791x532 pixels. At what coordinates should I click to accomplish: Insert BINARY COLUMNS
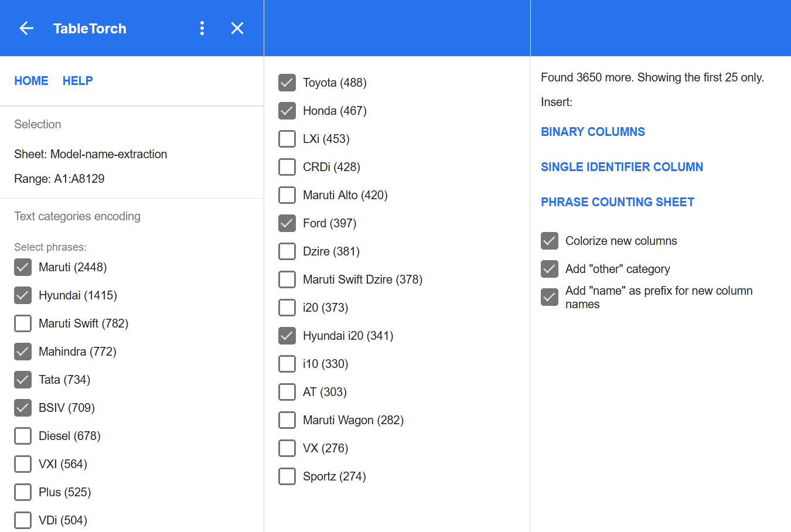593,132
